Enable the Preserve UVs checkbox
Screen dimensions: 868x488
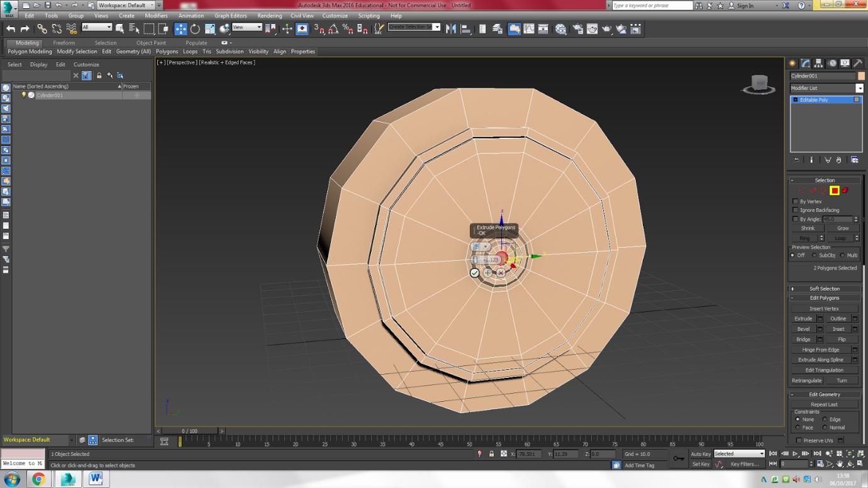(x=799, y=440)
